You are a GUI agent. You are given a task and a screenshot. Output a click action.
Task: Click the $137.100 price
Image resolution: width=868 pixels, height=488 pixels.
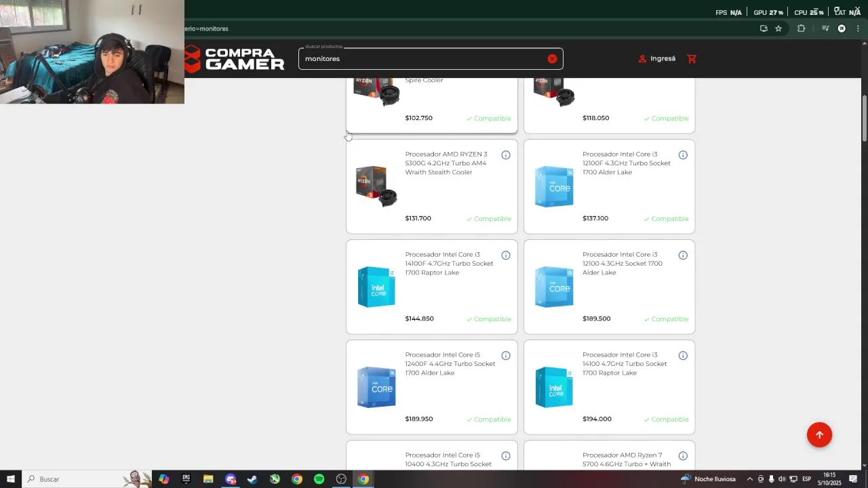pyautogui.click(x=595, y=218)
